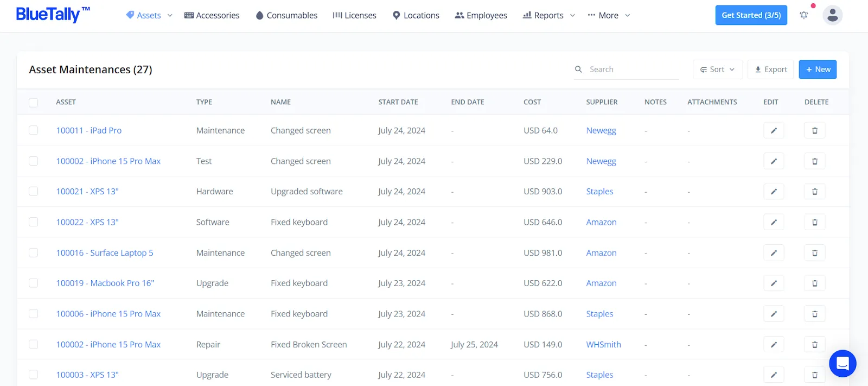Expand the Reports dropdown menu

(548, 15)
